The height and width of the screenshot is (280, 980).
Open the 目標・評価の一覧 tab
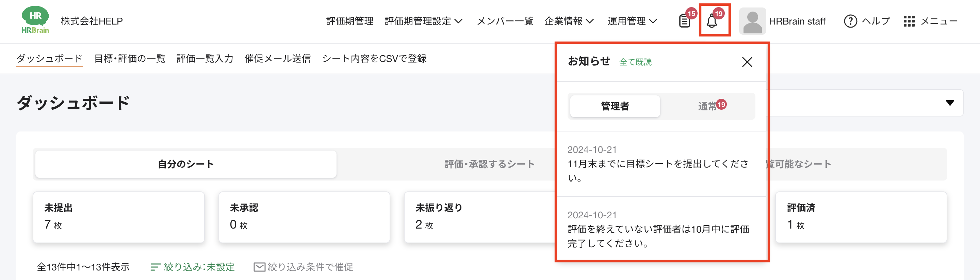(x=130, y=58)
